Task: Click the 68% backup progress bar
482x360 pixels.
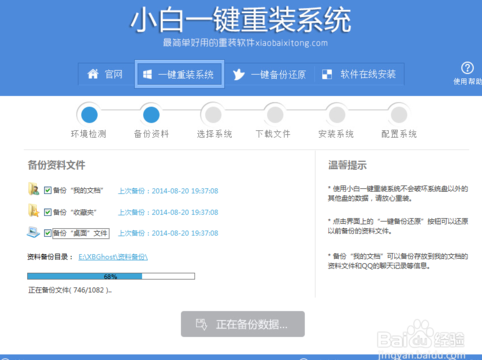Action: 111,276
